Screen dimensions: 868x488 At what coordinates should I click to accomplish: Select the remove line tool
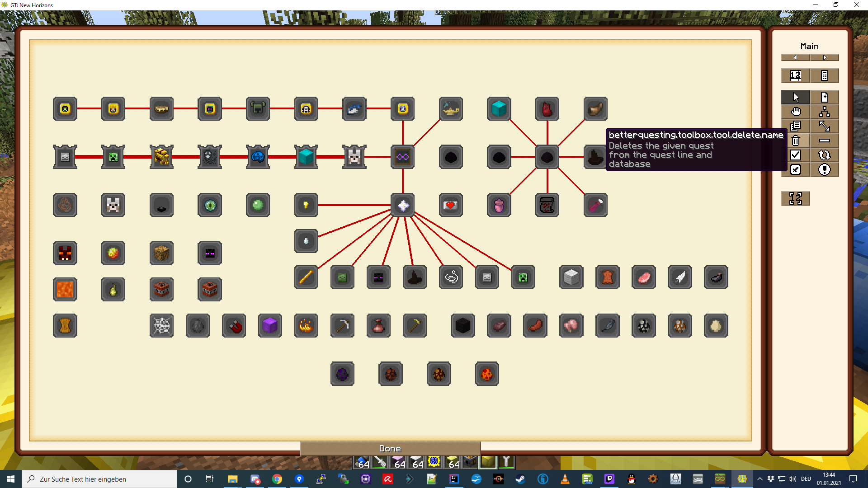click(825, 141)
